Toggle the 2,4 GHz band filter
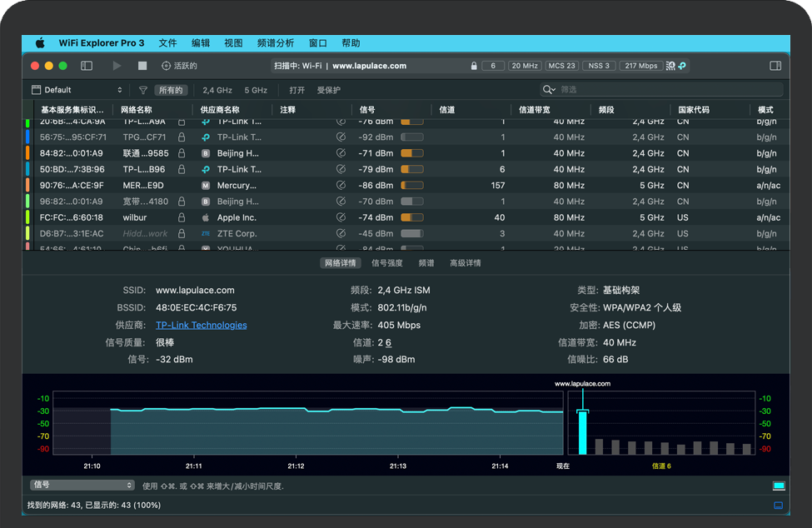Screen dimensions: 812x528 pos(217,90)
